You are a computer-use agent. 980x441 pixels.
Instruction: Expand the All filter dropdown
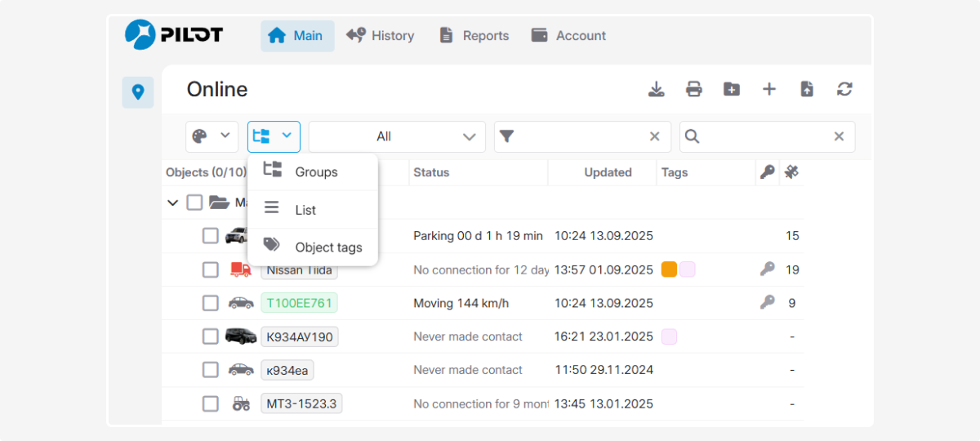tap(397, 136)
